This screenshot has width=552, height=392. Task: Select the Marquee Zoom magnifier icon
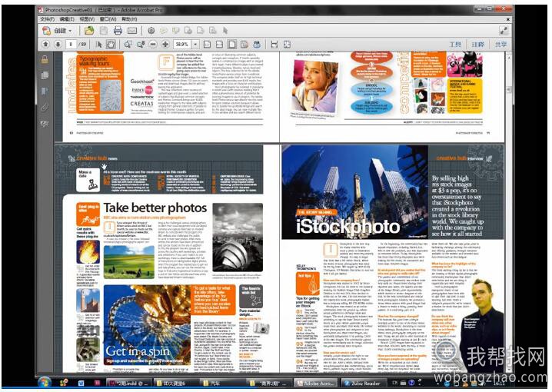pyautogui.click(x=128, y=45)
